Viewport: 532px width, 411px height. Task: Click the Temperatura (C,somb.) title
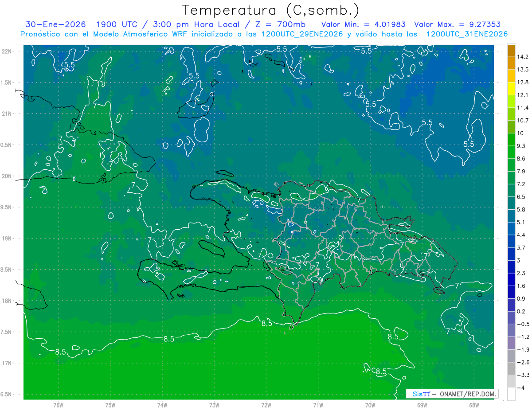(x=270, y=10)
